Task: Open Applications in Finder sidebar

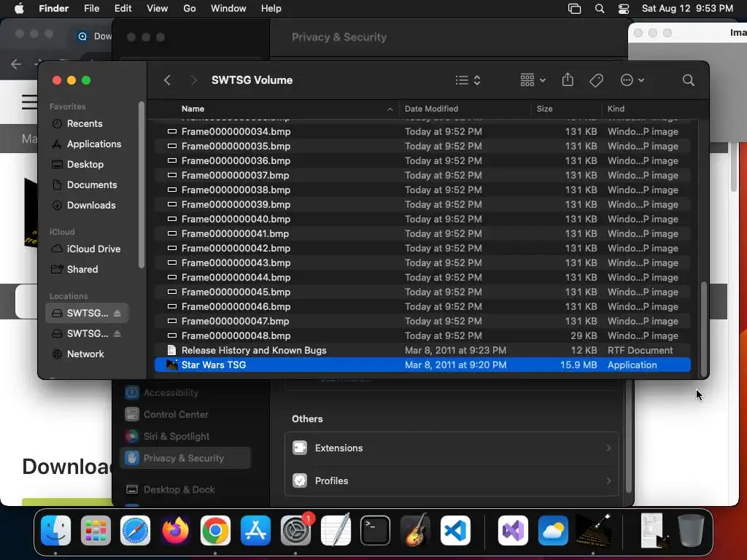Action: coord(94,144)
